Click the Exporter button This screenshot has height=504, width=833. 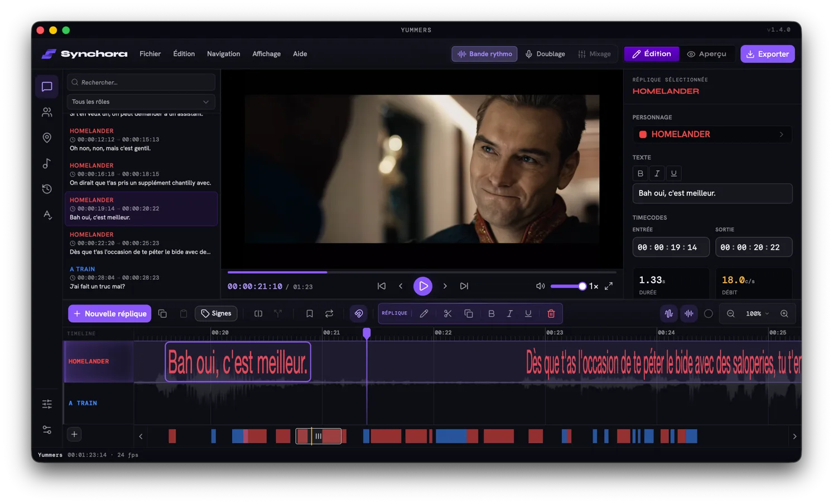tap(768, 54)
